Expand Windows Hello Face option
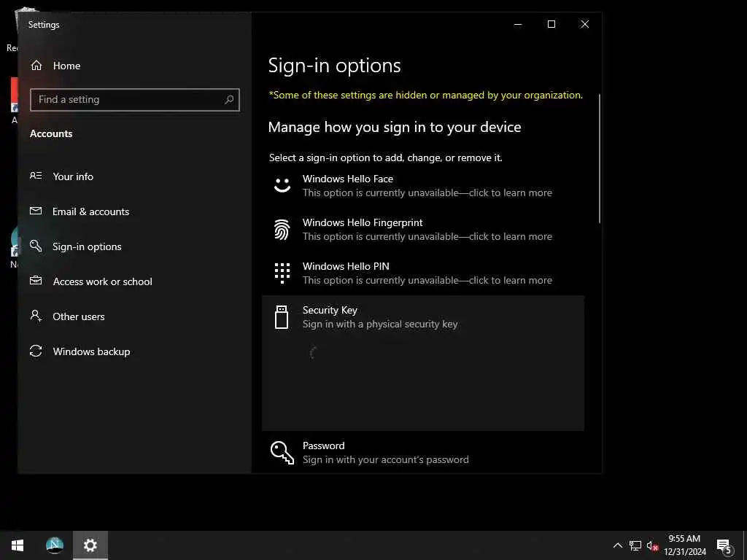Screen dimensions: 747x560 click(423, 186)
